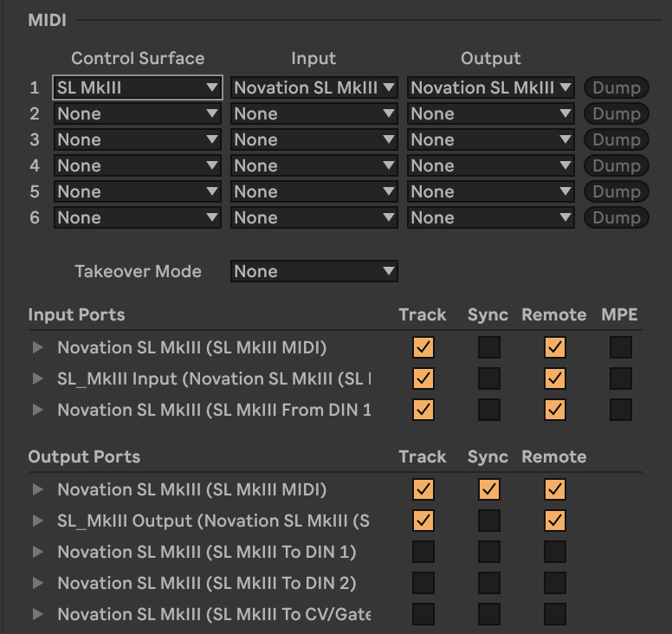This screenshot has width=672, height=634.
Task: Enable Sync for SL_MkIII Output port
Action: pyautogui.click(x=489, y=521)
